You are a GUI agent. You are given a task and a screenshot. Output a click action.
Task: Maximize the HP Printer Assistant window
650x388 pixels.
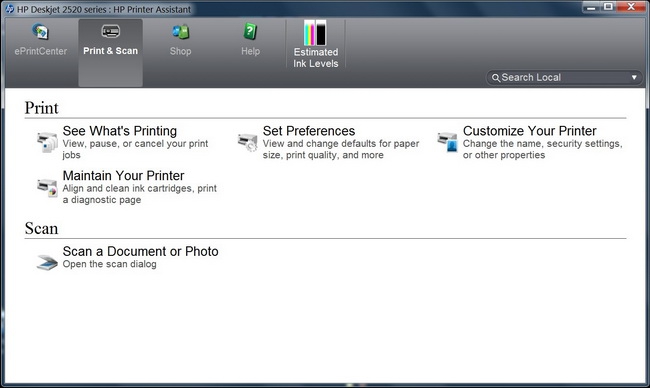click(x=608, y=7)
